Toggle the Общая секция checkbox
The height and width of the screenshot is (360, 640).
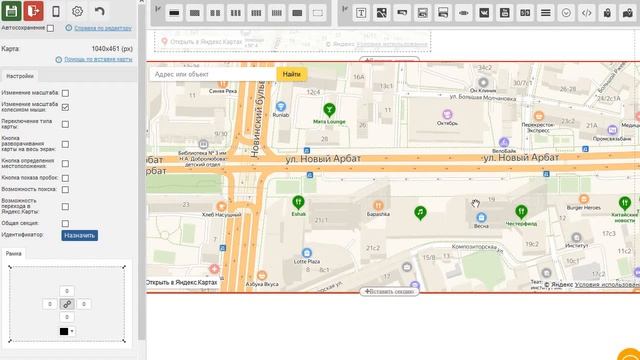point(65,223)
